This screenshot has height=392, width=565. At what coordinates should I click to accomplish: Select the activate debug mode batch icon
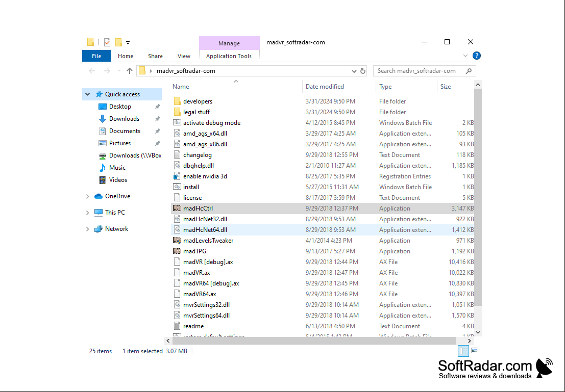tap(177, 123)
